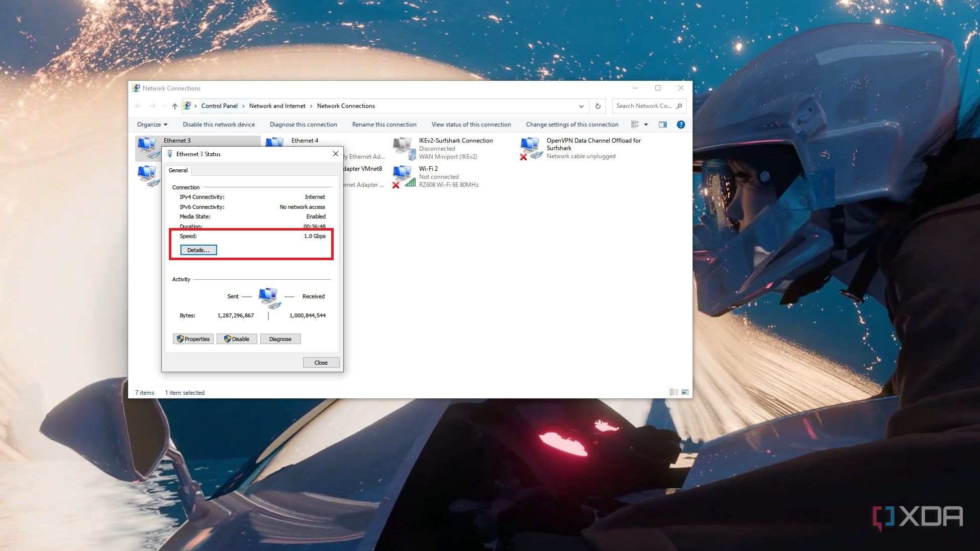The image size is (980, 551).
Task: Choose Rename this connection
Action: point(384,125)
